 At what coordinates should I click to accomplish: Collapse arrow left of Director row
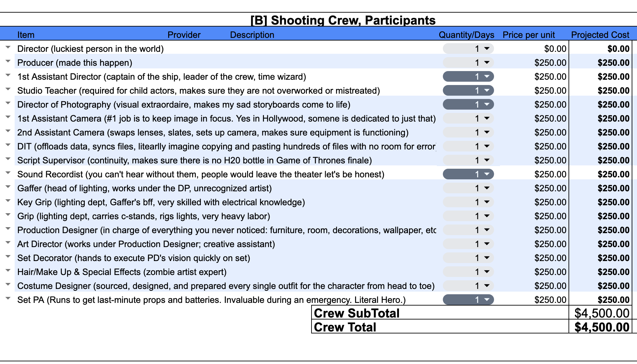[x=8, y=48]
